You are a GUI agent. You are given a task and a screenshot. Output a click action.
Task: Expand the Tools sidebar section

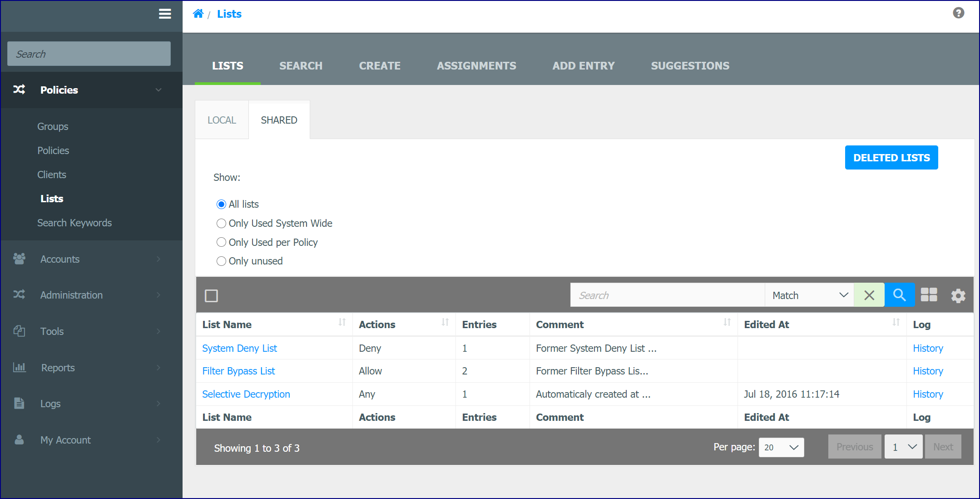click(x=158, y=331)
